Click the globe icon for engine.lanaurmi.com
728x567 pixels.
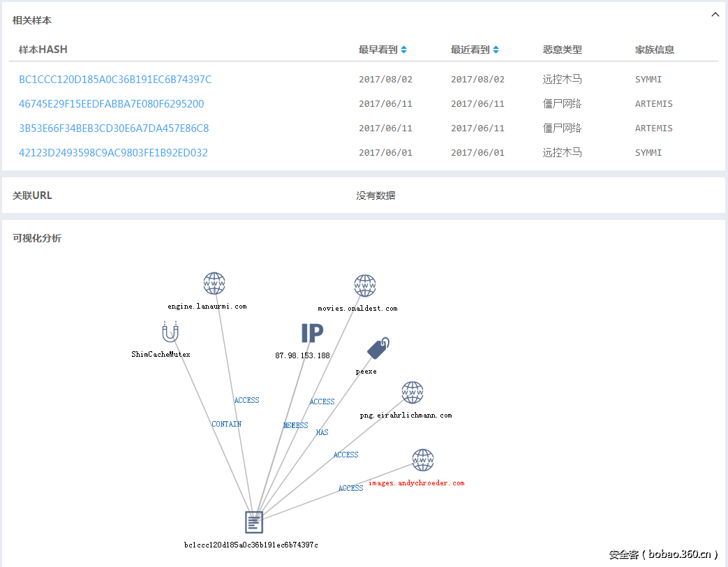(214, 283)
